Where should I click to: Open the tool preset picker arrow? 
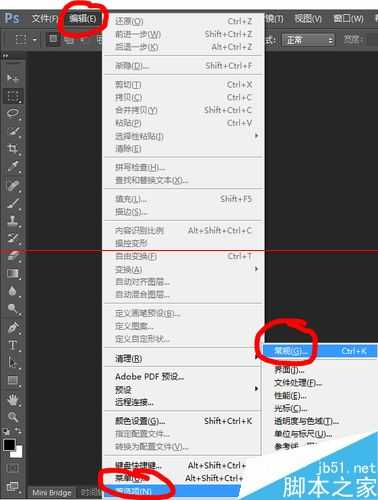point(35,40)
